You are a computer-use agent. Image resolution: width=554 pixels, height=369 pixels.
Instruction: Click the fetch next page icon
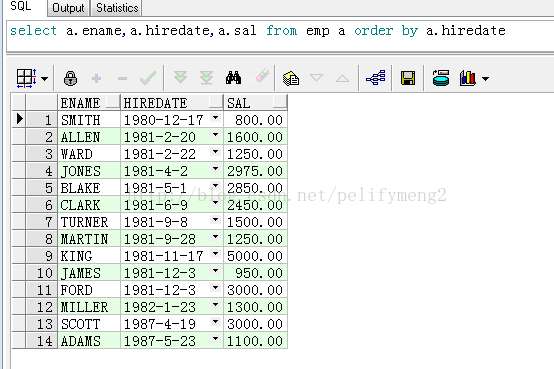(180, 77)
